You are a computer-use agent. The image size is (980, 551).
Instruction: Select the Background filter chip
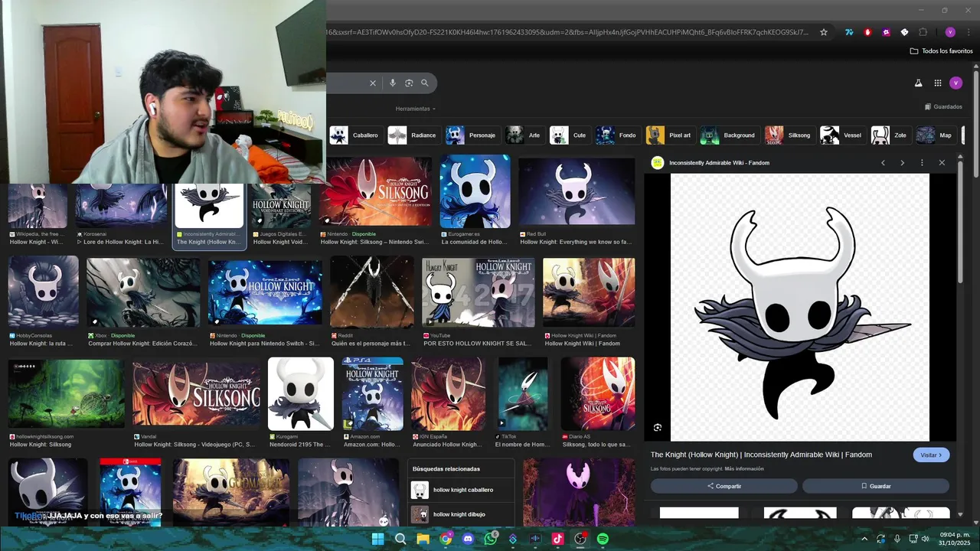pyautogui.click(x=729, y=135)
